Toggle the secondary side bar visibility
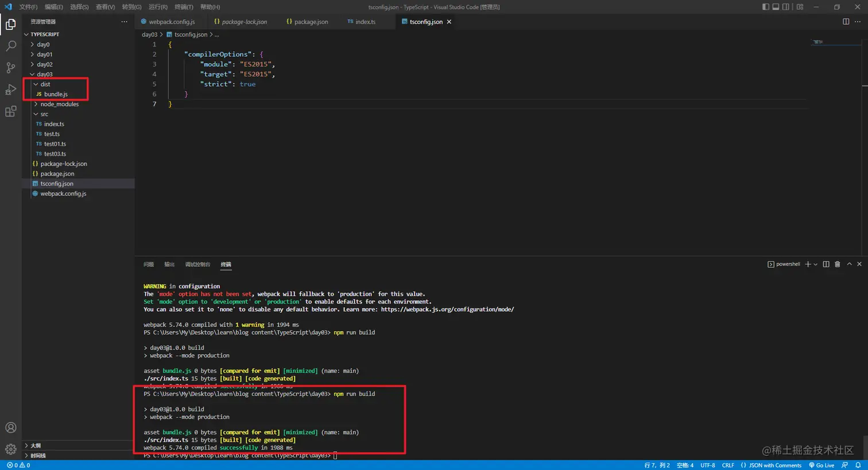 coord(786,7)
